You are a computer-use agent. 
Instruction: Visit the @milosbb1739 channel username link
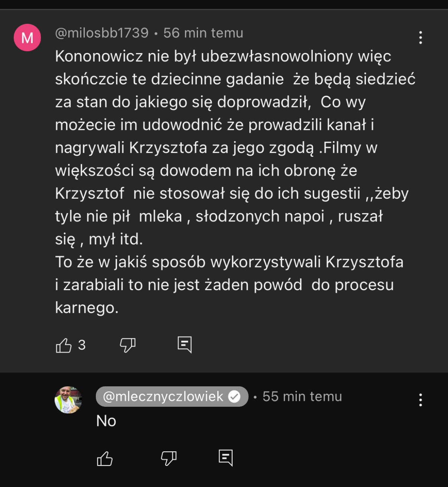pyautogui.click(x=102, y=33)
